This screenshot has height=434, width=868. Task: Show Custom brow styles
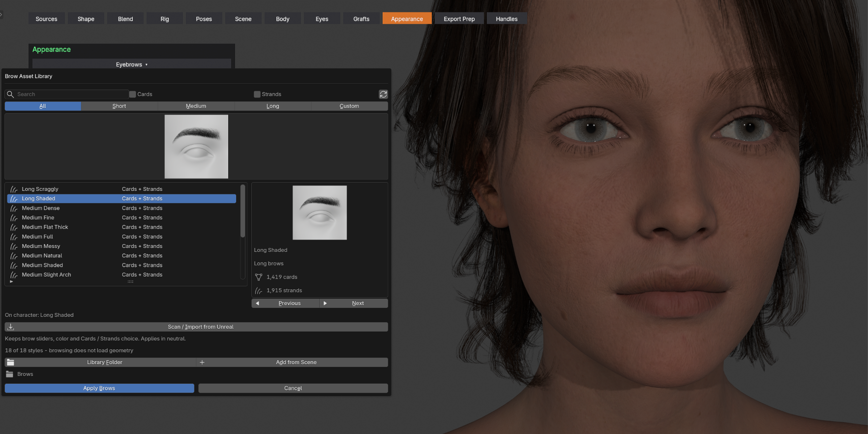click(x=349, y=106)
